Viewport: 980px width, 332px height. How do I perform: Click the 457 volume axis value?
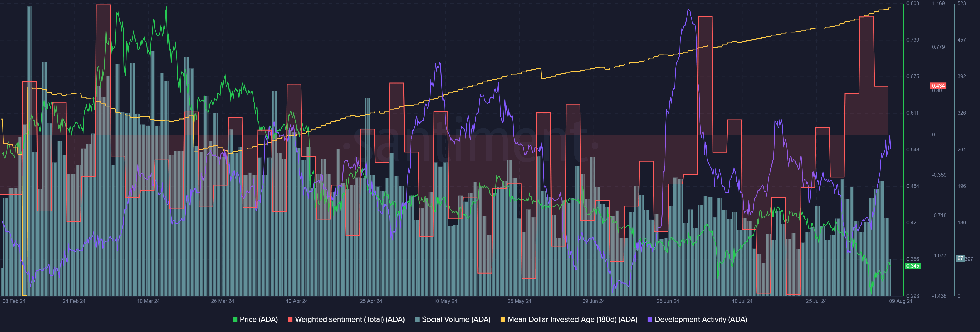(x=962, y=40)
